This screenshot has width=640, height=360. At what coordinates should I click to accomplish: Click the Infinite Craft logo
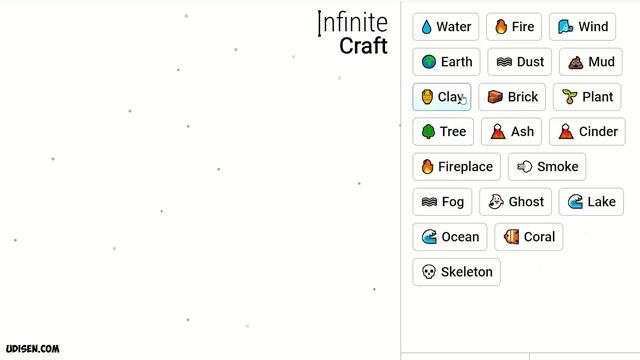tap(353, 33)
